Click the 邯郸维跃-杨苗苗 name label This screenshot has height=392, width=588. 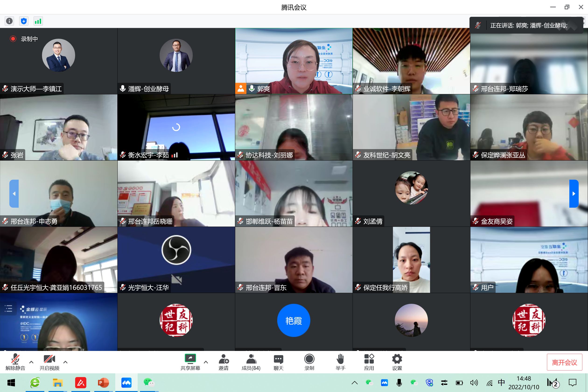(269, 221)
